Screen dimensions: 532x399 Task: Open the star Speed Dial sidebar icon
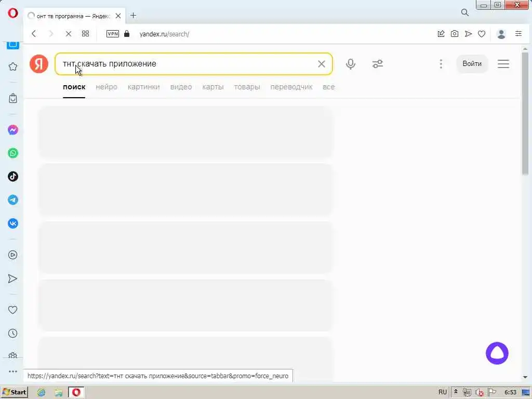click(13, 66)
